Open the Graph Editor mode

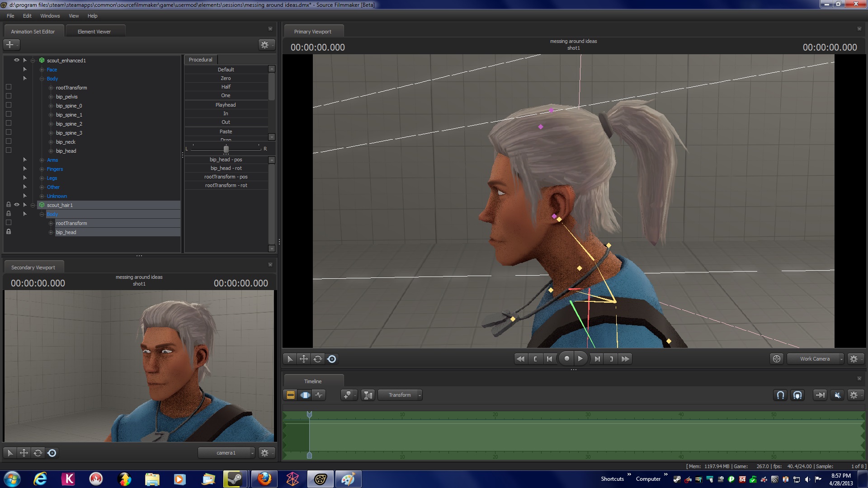coord(319,395)
